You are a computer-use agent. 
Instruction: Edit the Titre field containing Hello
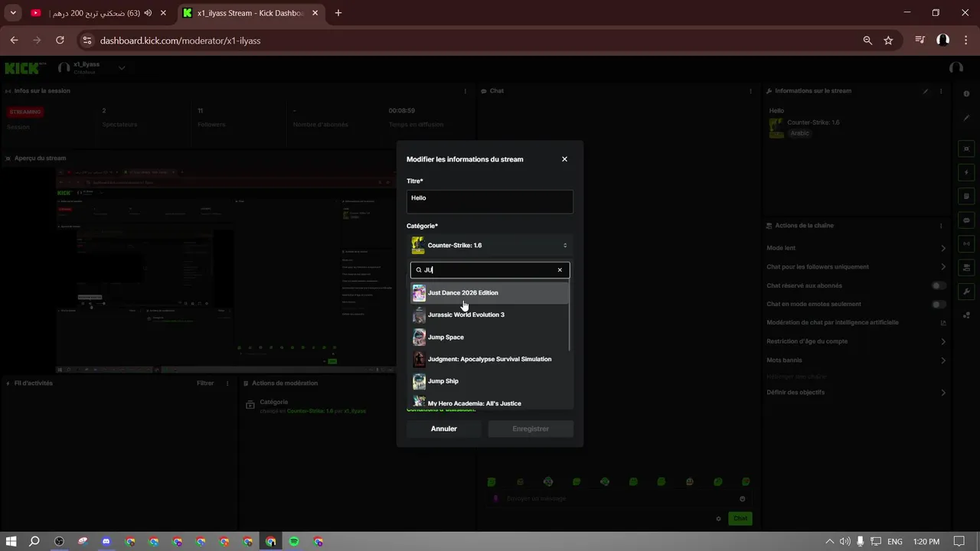click(x=490, y=202)
